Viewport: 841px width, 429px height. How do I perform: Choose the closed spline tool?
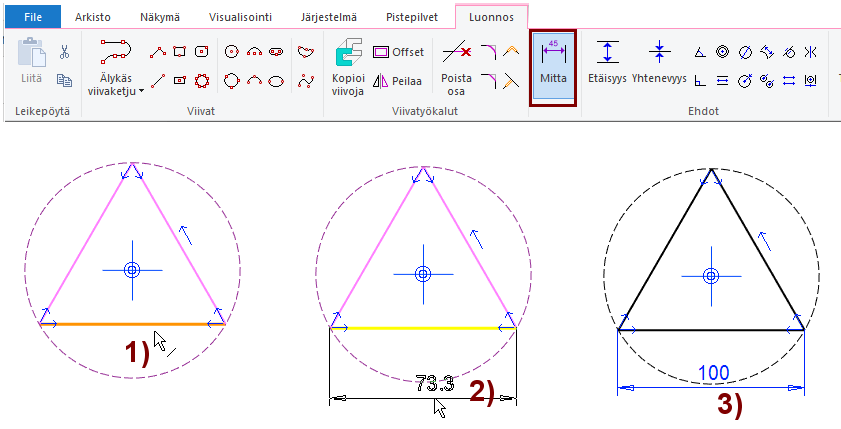pyautogui.click(x=306, y=51)
